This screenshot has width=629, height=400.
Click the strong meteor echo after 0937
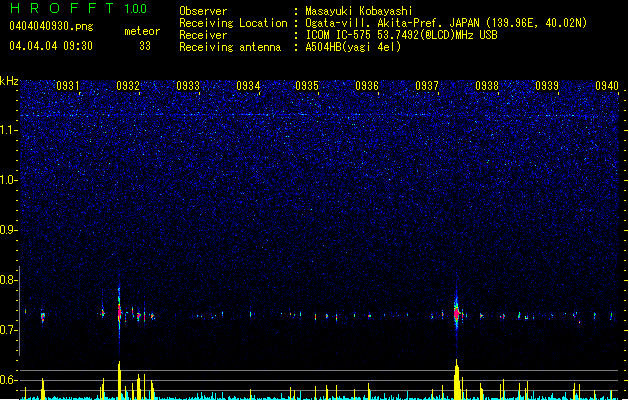click(456, 313)
